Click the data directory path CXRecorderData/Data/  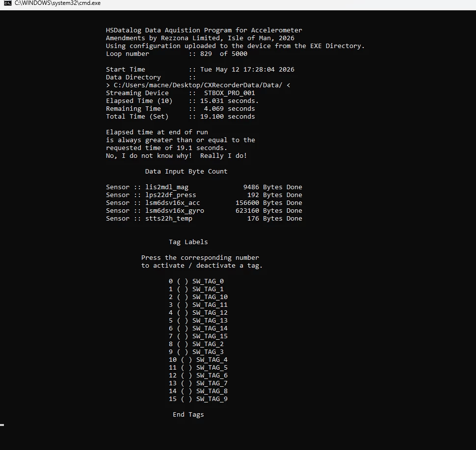(198, 85)
